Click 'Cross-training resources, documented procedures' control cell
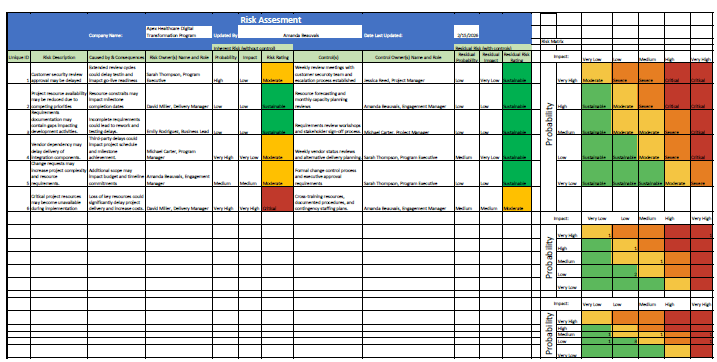The width and height of the screenshot is (717, 362). coord(328,199)
